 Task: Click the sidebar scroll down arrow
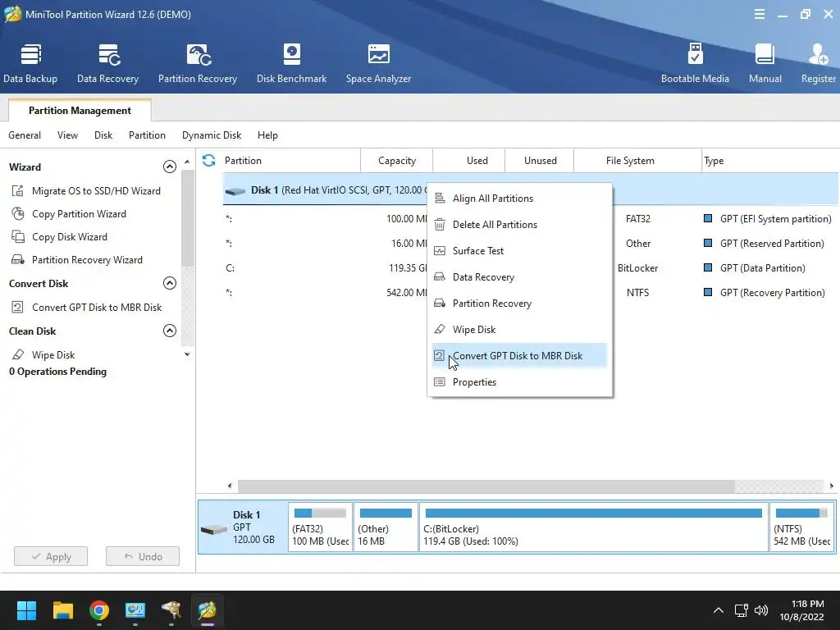pyautogui.click(x=187, y=354)
